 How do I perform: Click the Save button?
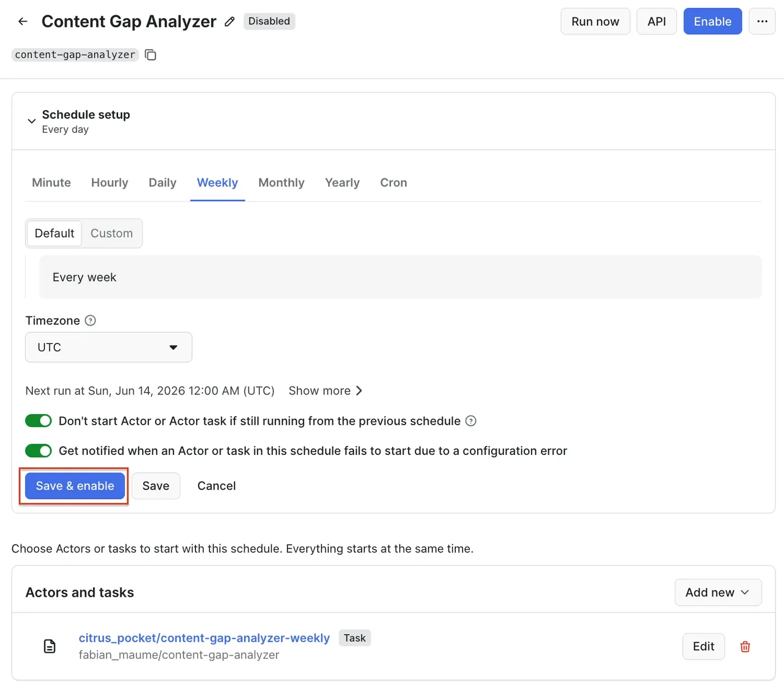[156, 486]
